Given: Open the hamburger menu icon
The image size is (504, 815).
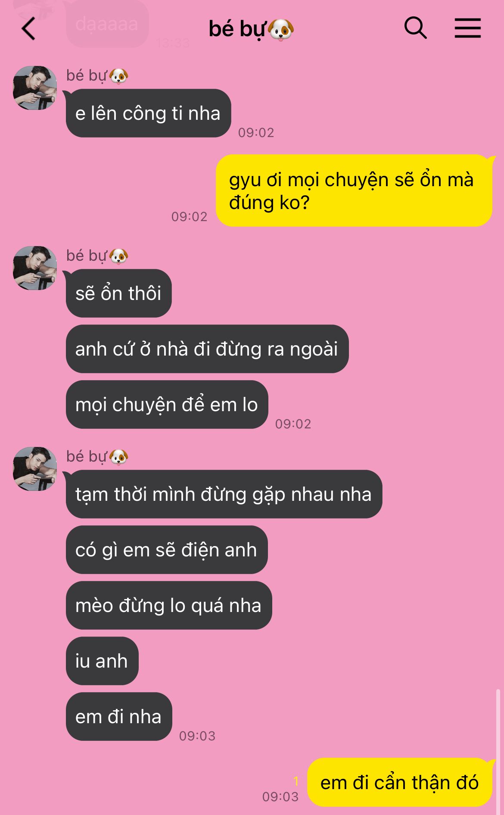Looking at the screenshot, I should pos(468,28).
